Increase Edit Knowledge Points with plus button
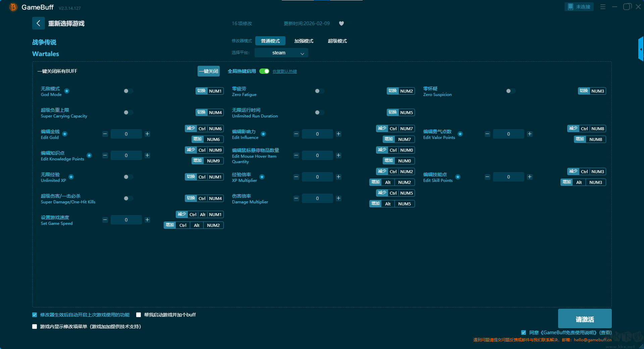This screenshot has width=644, height=349. tap(147, 155)
